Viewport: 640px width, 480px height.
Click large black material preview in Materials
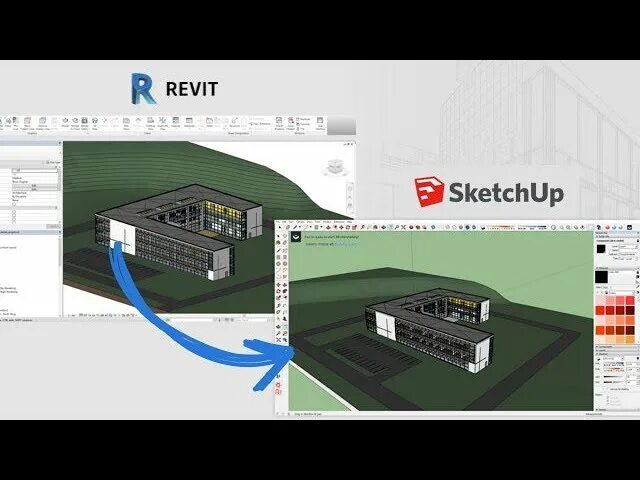click(x=602, y=277)
